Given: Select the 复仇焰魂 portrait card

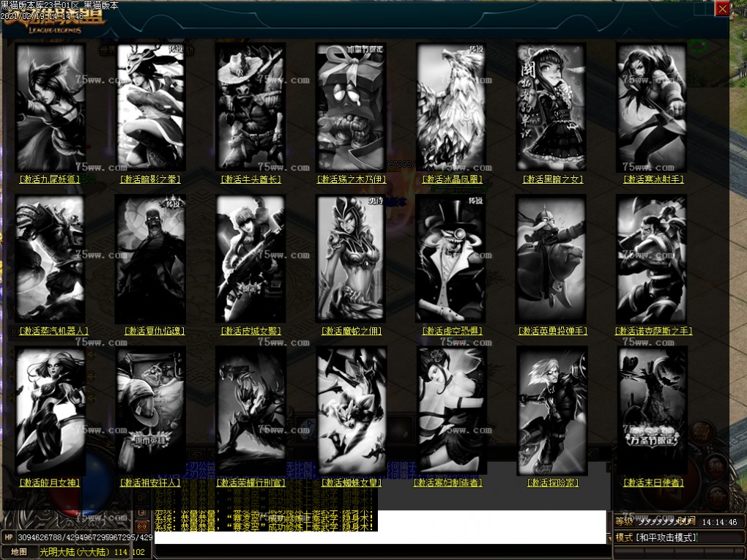Looking at the screenshot, I should coord(151,259).
